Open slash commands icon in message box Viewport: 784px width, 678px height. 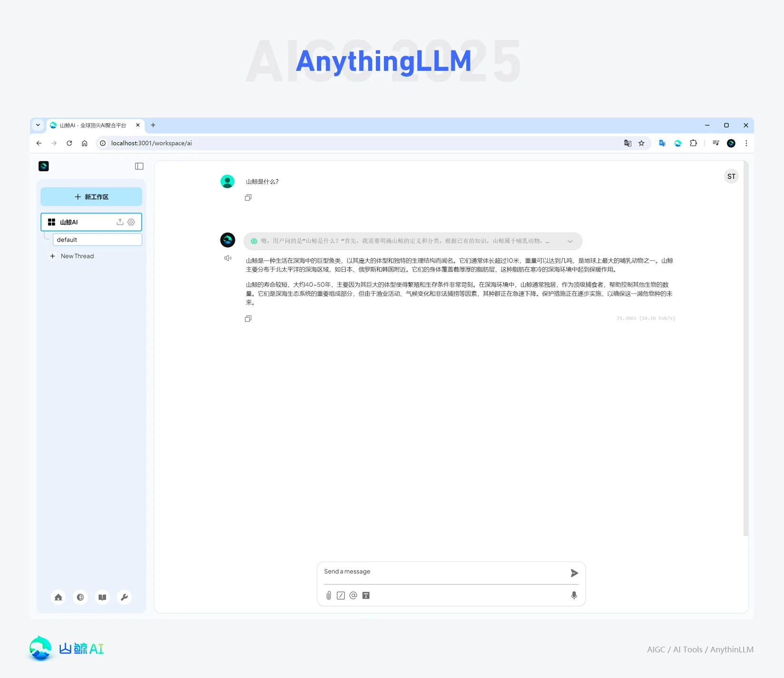tap(341, 596)
